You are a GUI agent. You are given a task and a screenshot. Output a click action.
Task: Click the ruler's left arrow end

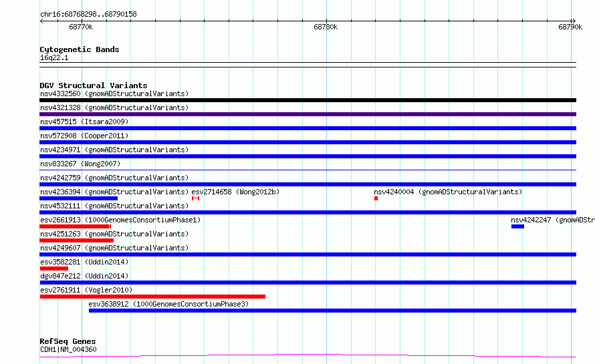(41, 21)
